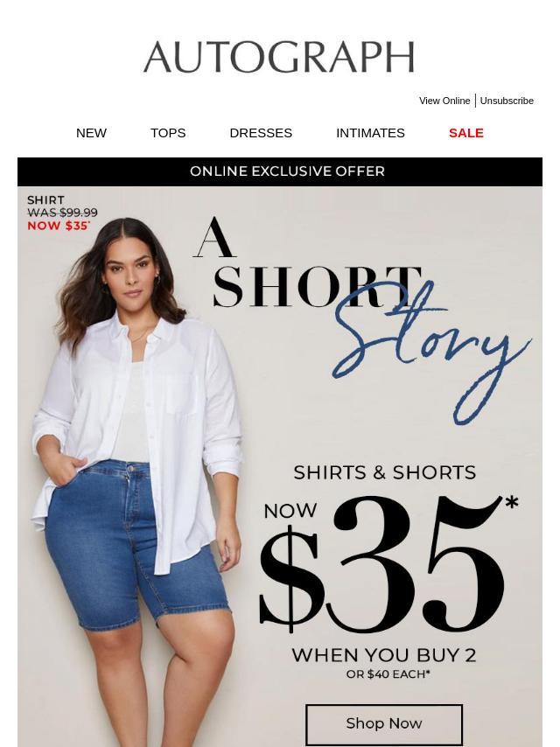Open the View Online link
Viewport: 560px width, 747px height.
pyautogui.click(x=444, y=101)
